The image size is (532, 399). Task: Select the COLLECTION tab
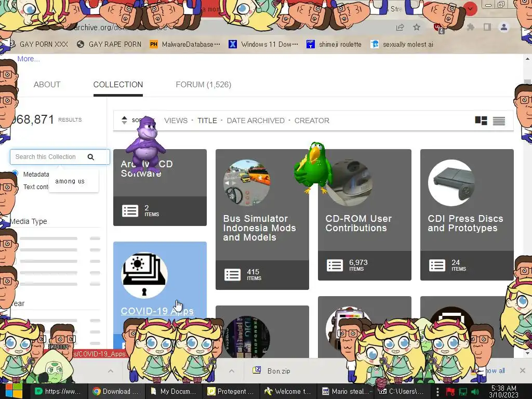pyautogui.click(x=118, y=85)
